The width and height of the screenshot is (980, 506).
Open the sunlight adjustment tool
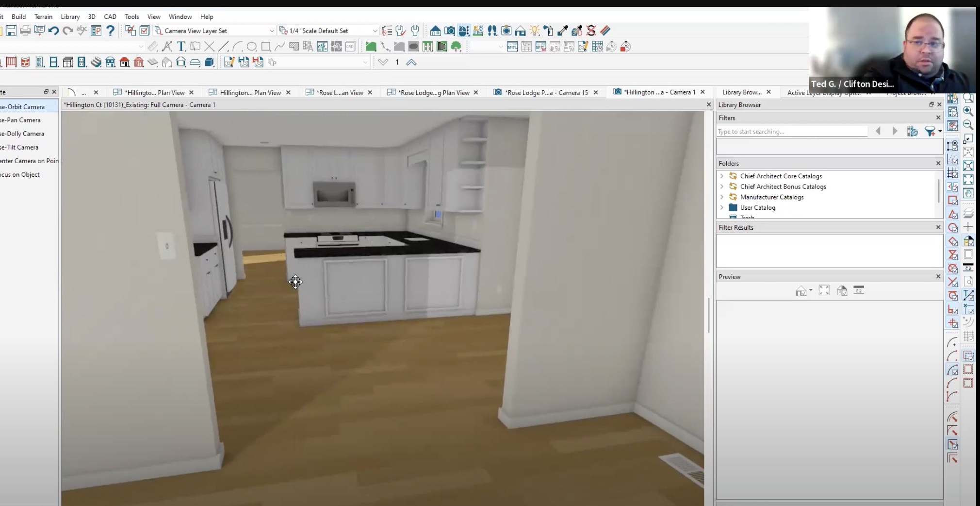[534, 30]
